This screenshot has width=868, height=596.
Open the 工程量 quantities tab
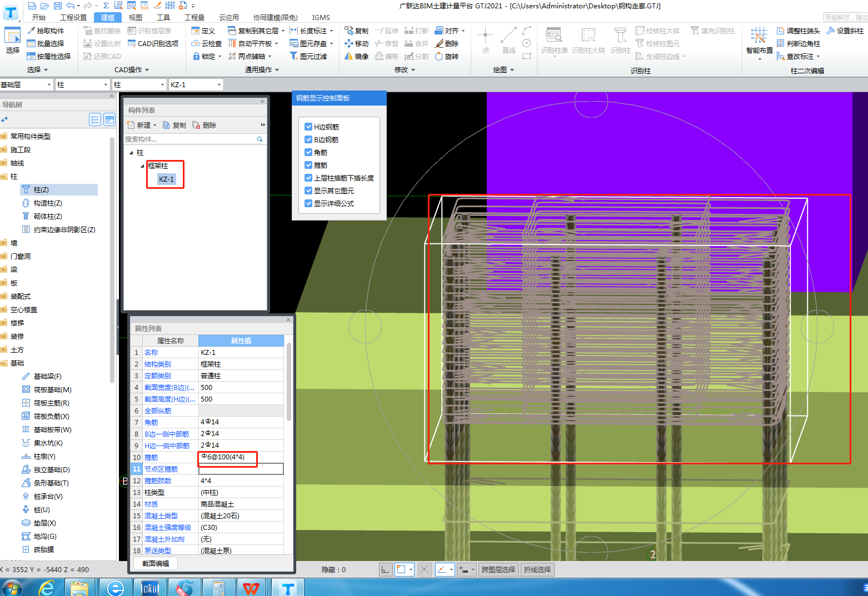tap(194, 17)
